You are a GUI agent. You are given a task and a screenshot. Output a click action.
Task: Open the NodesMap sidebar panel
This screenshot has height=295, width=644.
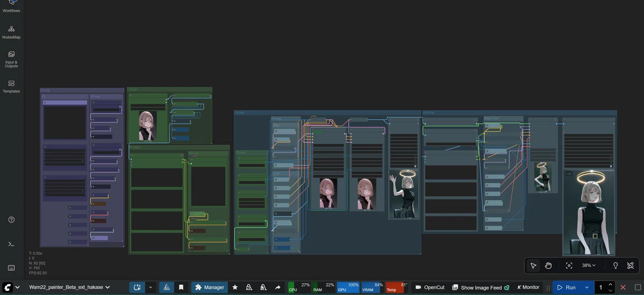point(11,32)
